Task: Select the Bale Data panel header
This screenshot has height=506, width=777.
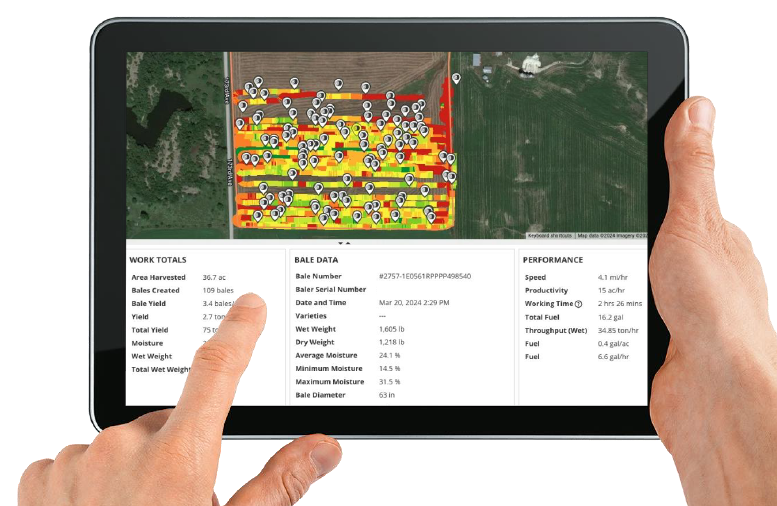Action: [x=316, y=260]
